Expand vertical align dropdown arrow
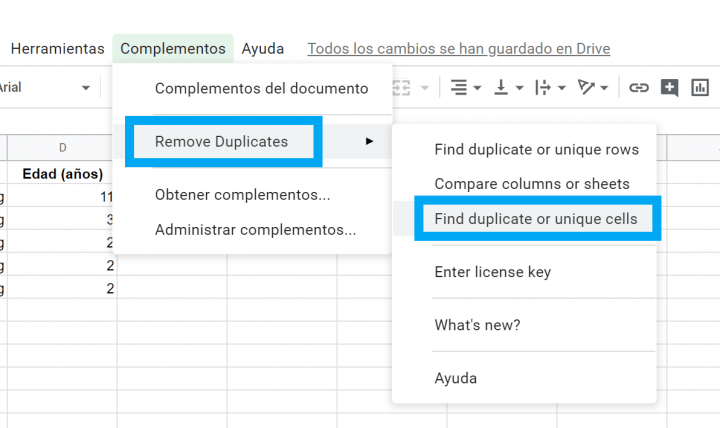720x428 pixels. click(x=519, y=88)
